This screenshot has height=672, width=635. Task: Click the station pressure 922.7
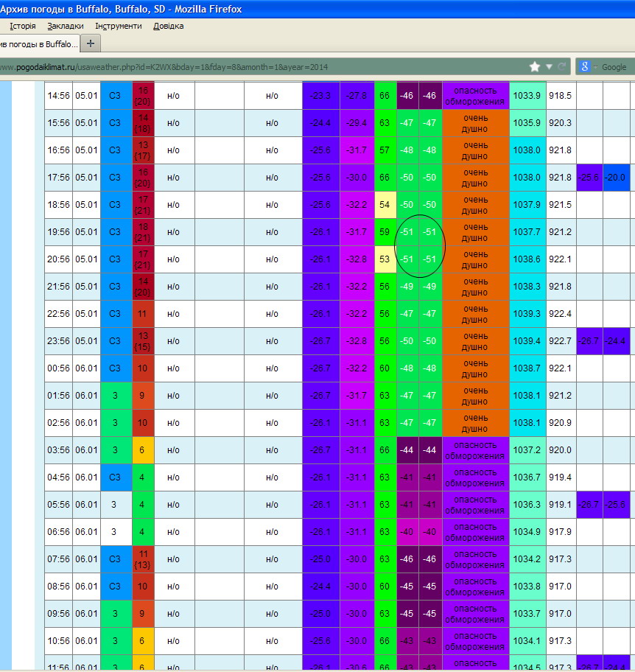[x=561, y=341]
